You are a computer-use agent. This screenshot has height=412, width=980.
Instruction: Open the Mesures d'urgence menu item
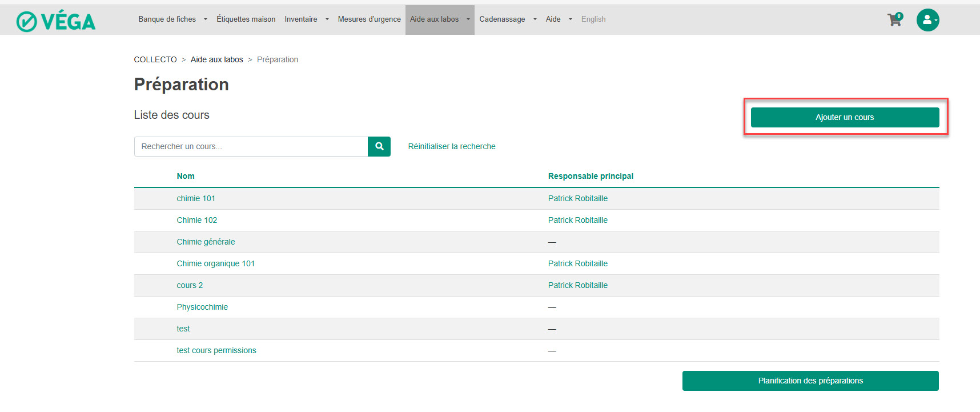369,19
